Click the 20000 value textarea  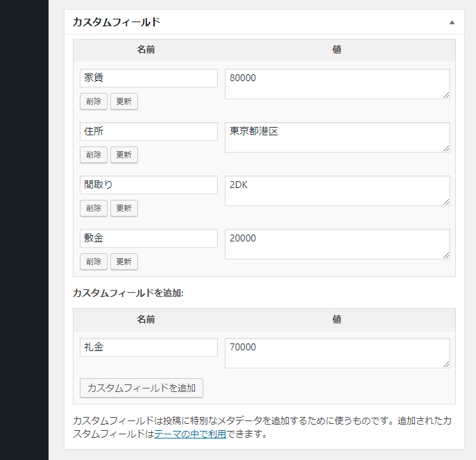point(337,244)
